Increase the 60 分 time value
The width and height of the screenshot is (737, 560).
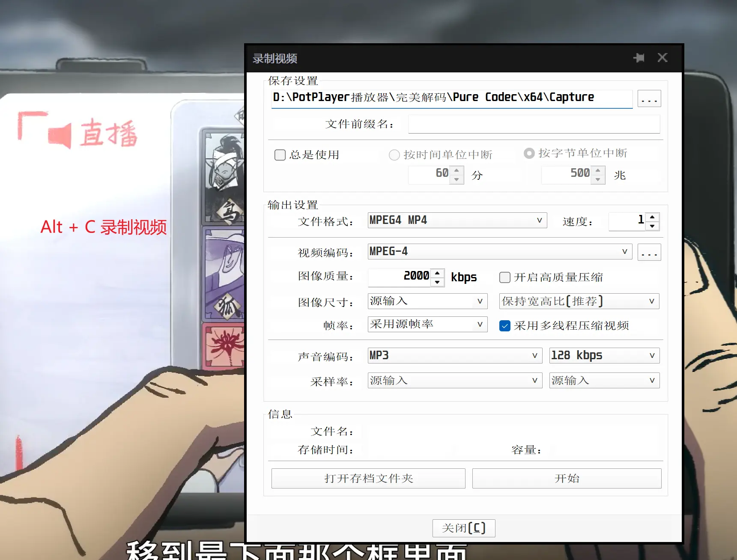(457, 170)
